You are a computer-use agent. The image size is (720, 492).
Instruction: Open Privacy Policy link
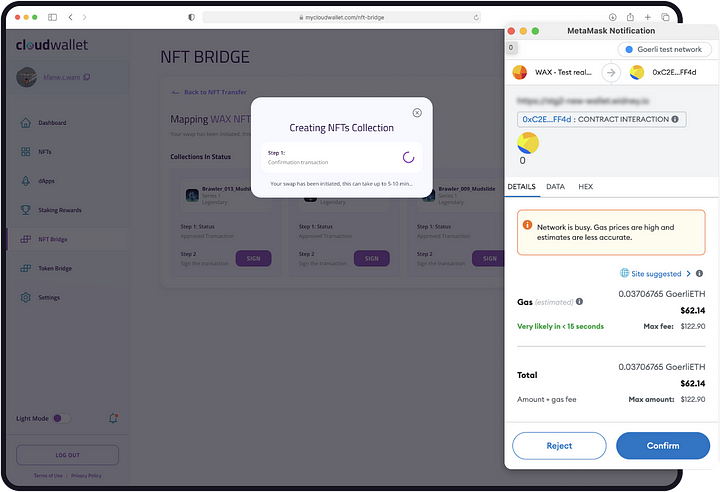pos(86,475)
